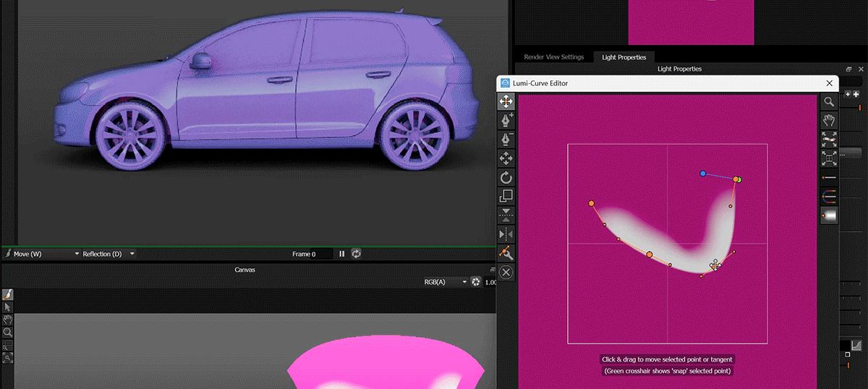Toggle the gradient fill display mode
The image size is (868, 389).
tap(829, 215)
